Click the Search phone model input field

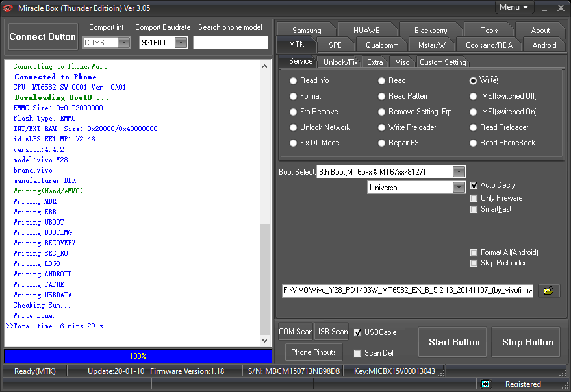231,43
